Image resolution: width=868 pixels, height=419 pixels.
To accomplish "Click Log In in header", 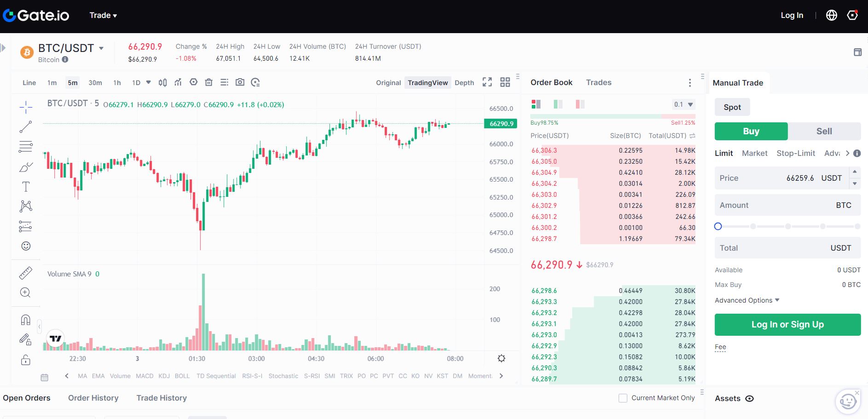I will pos(792,15).
